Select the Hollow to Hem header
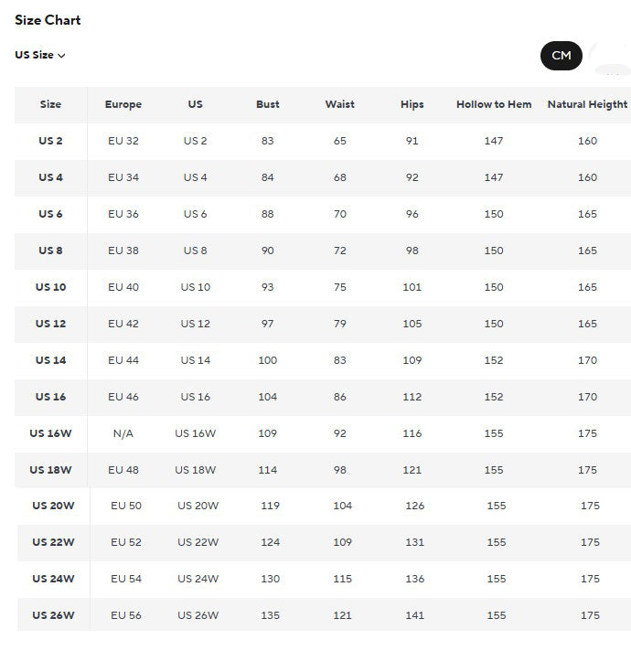631x672 pixels. coord(494,104)
